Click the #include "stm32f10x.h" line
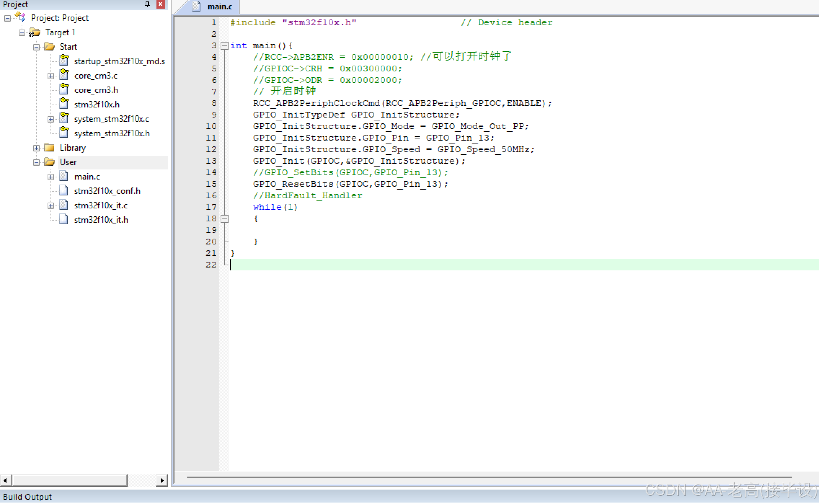The width and height of the screenshot is (819, 504). (x=293, y=23)
